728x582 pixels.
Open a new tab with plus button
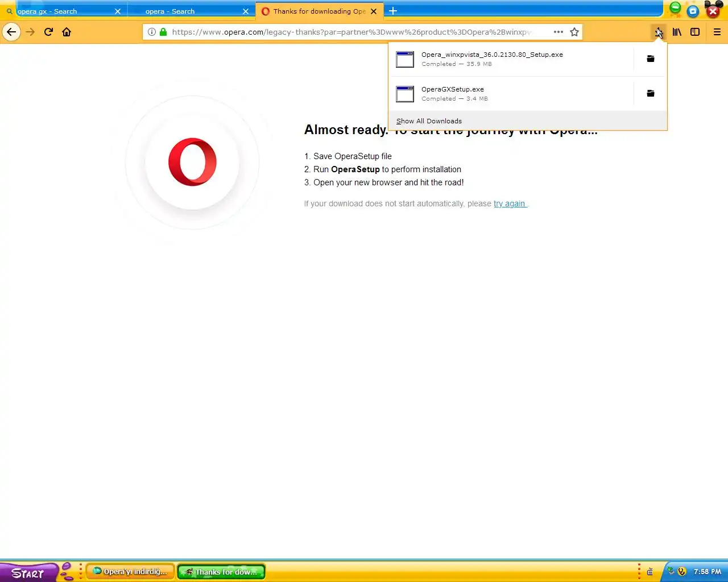click(x=393, y=11)
